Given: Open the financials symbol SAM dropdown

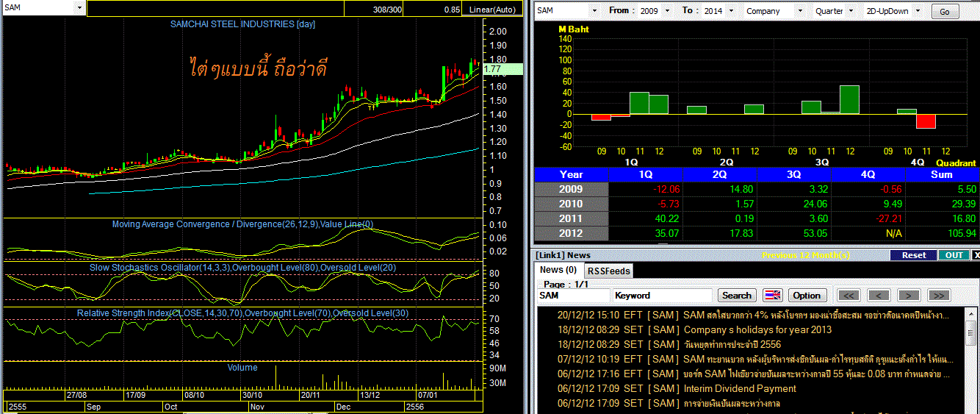Looking at the screenshot, I should tap(594, 11).
